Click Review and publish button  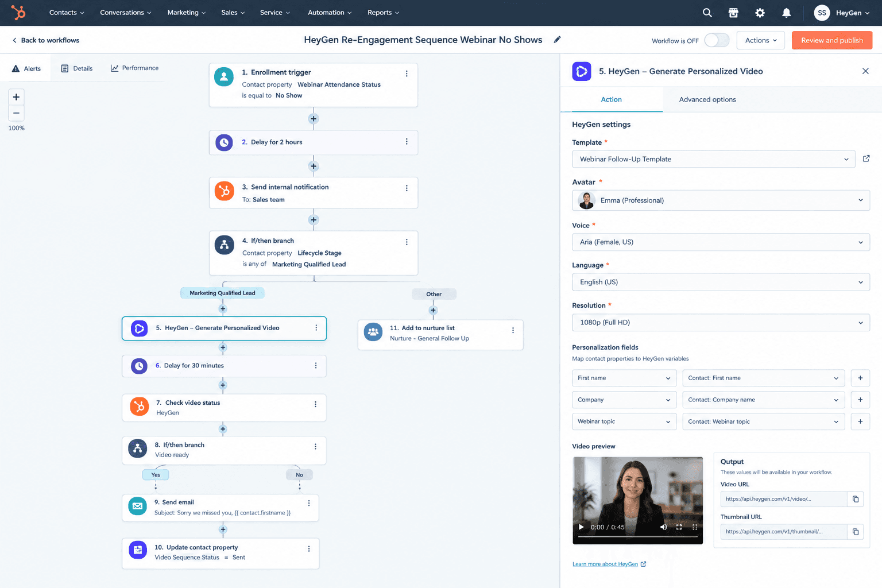(832, 40)
